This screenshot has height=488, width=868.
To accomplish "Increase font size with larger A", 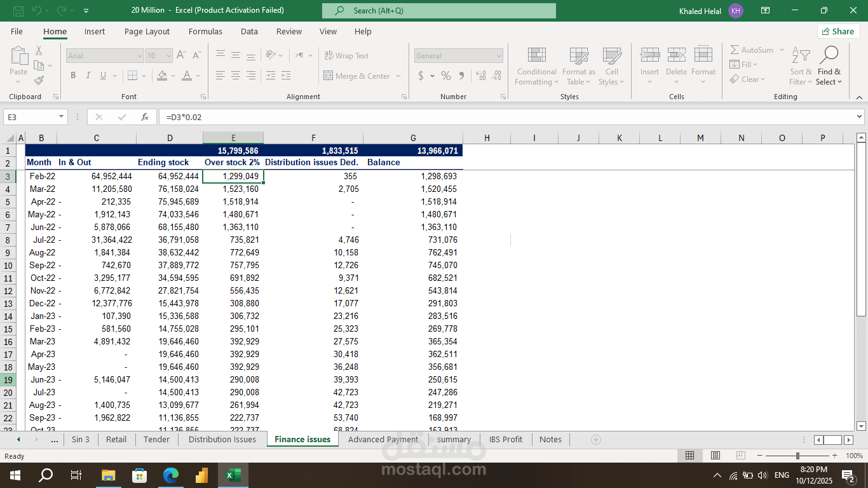I will point(181,56).
